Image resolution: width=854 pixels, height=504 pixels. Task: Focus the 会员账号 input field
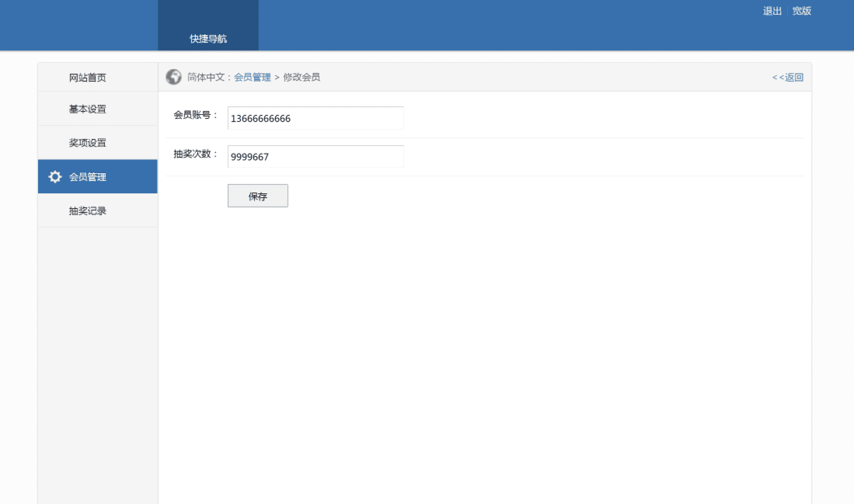[x=315, y=118]
